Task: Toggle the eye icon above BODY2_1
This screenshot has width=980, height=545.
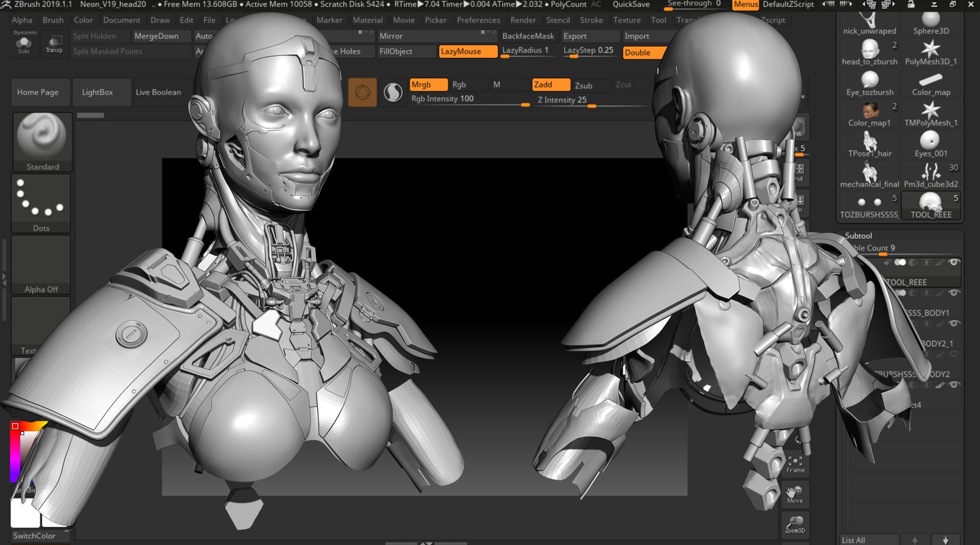Action: coord(954,323)
